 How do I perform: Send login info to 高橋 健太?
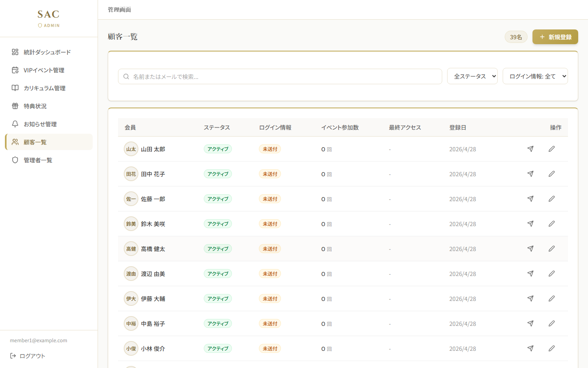(530, 249)
